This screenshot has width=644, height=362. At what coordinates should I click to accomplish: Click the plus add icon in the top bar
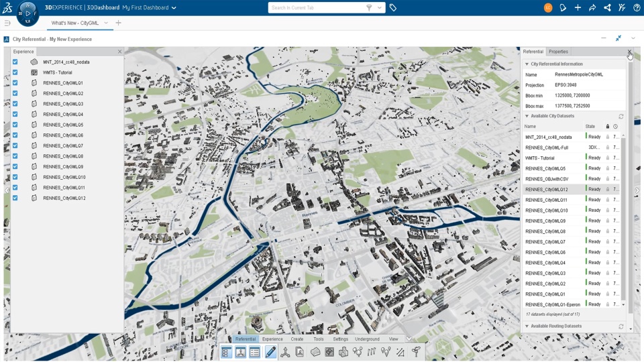tap(578, 7)
